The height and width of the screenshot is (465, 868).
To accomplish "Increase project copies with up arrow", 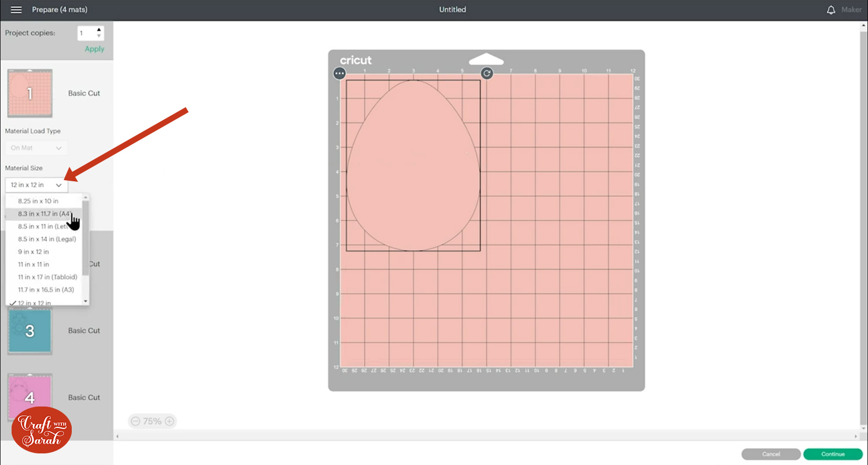I will point(99,30).
